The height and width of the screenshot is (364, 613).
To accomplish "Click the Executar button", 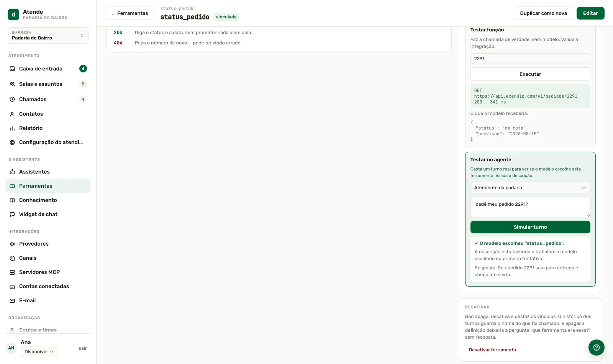I will coord(530,74).
